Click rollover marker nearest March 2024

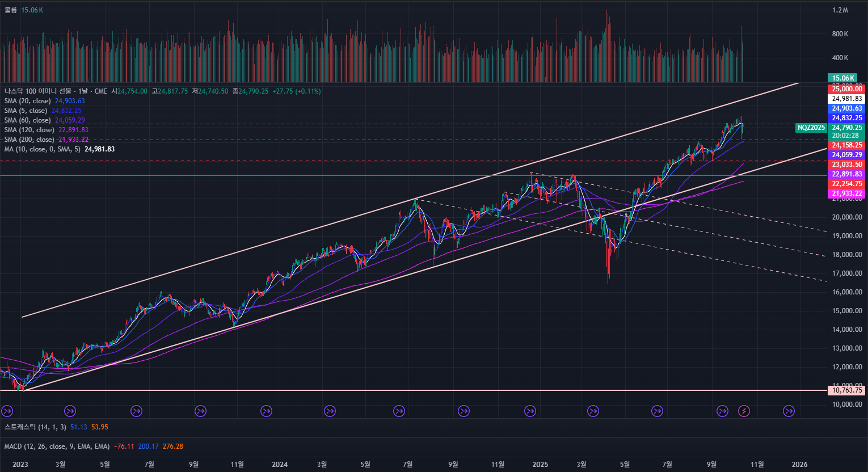tap(330, 411)
